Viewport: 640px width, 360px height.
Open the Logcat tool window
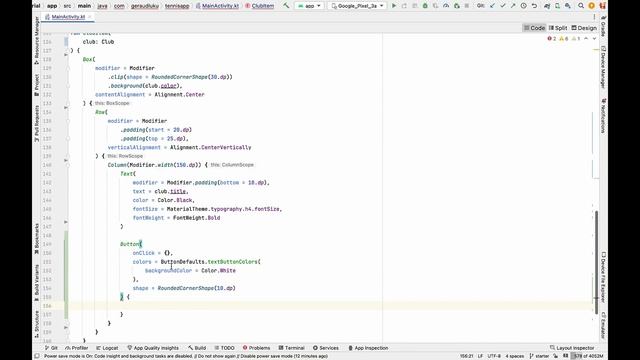(x=107, y=348)
